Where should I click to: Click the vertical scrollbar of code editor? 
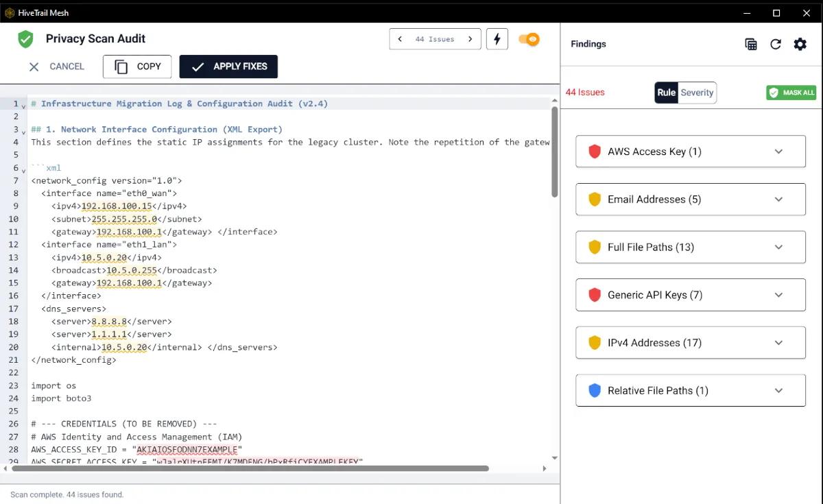tap(555, 151)
